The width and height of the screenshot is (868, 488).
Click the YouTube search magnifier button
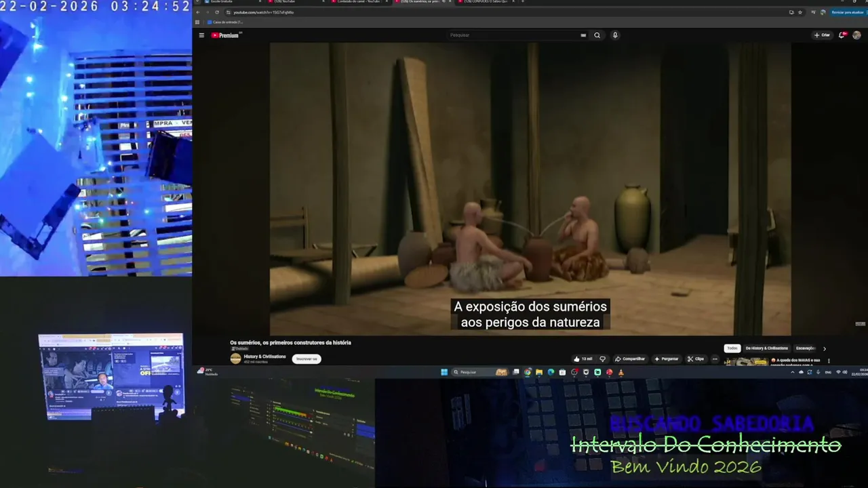(x=597, y=35)
